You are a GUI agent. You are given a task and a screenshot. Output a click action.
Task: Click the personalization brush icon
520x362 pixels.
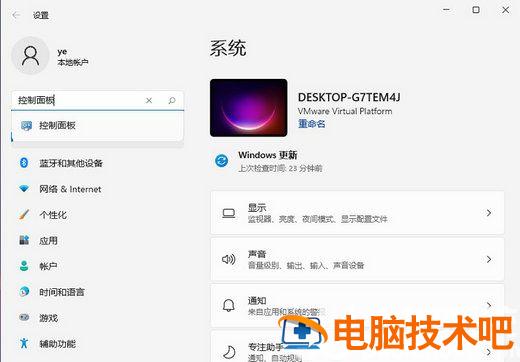(24, 214)
